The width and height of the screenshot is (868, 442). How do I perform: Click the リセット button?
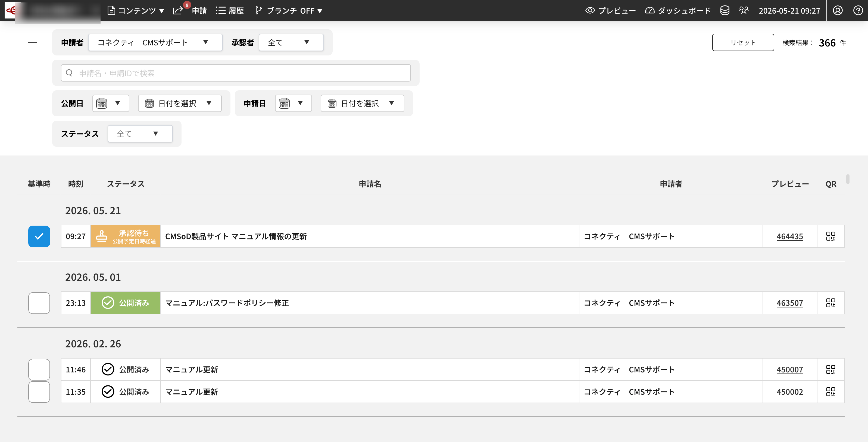743,42
